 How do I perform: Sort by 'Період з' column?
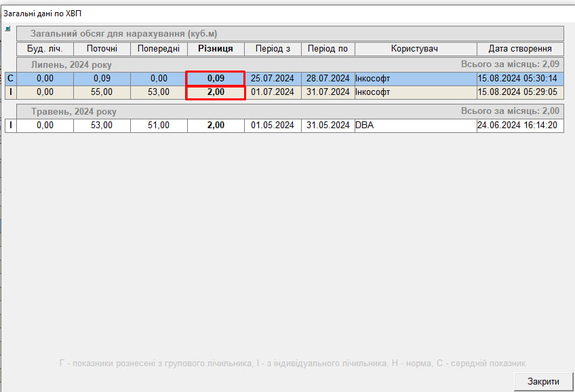coord(273,49)
